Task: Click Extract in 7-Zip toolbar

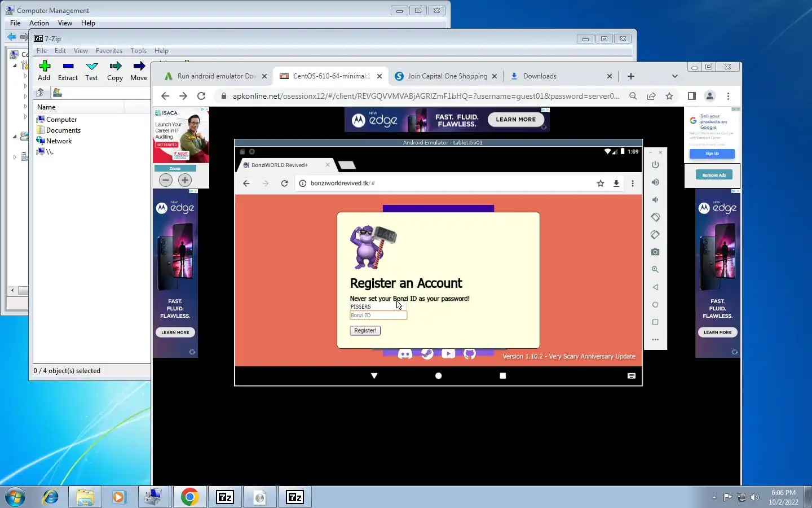Action: (x=68, y=71)
